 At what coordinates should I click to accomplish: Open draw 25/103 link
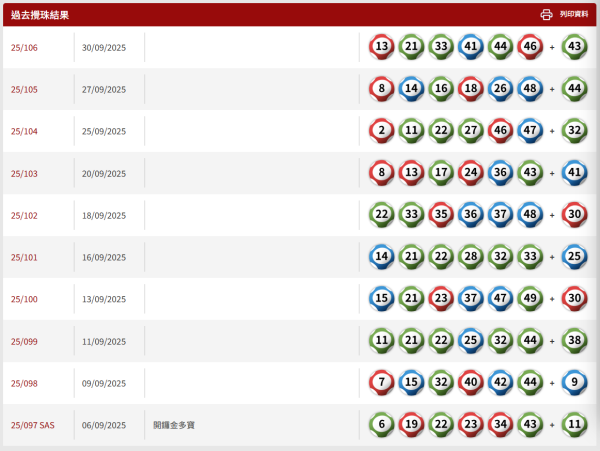(x=24, y=174)
